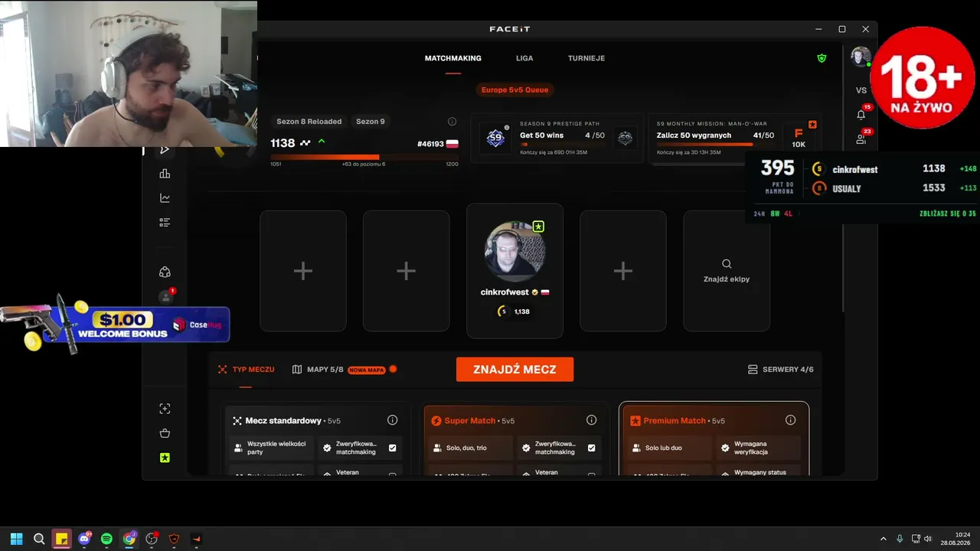Click the Nowa mapa badge
This screenshot has height=551, width=980.
point(366,370)
